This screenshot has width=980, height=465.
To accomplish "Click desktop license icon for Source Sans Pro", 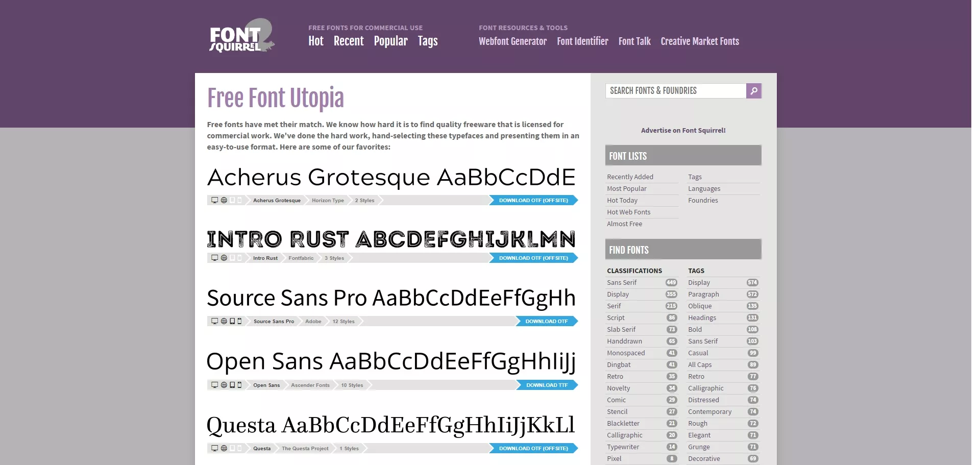I will [215, 321].
